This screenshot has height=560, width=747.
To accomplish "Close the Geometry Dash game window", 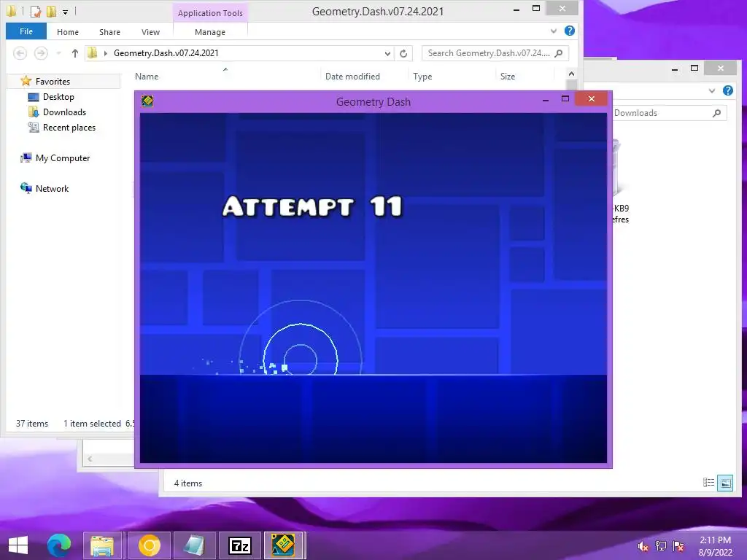I will 591,98.
